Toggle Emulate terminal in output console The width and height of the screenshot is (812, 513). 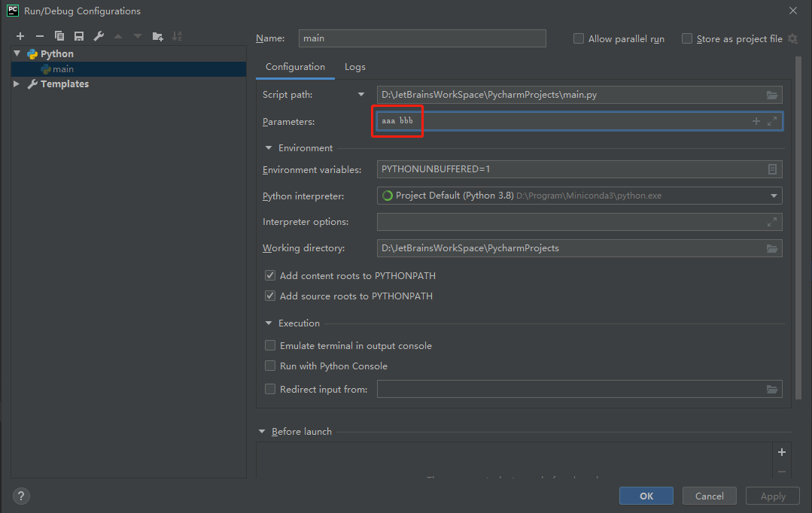[x=270, y=346]
